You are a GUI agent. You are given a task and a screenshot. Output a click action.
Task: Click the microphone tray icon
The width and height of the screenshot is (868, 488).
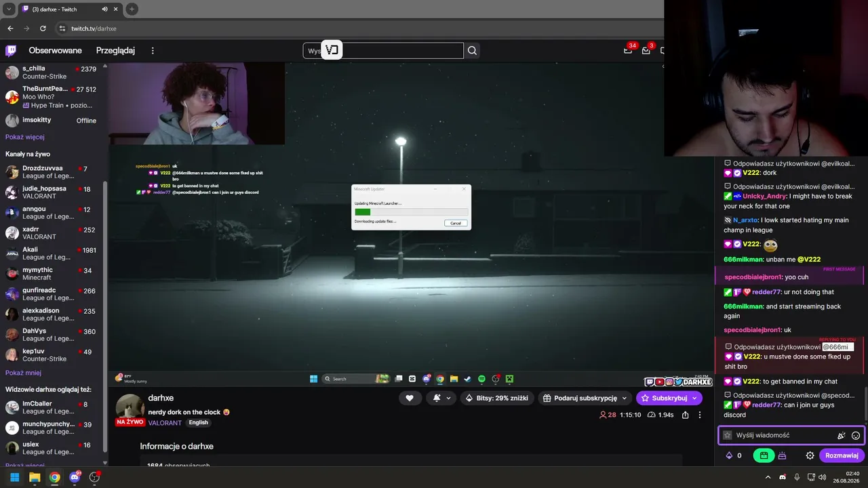(797, 477)
